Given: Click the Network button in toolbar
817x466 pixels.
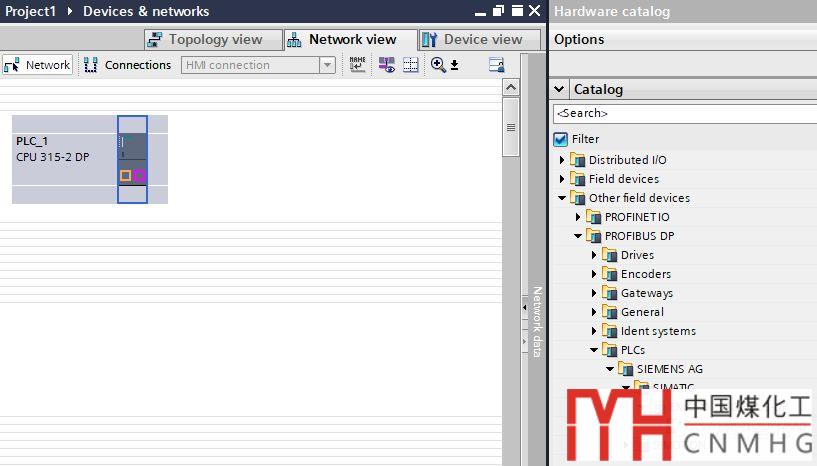Looking at the screenshot, I should coord(37,65).
